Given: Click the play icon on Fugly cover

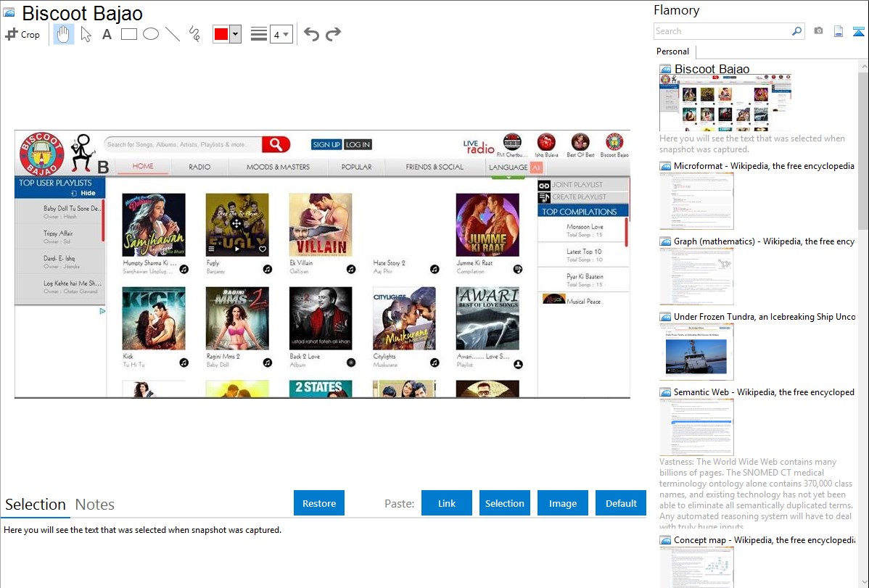Looking at the screenshot, I should coord(236,249).
